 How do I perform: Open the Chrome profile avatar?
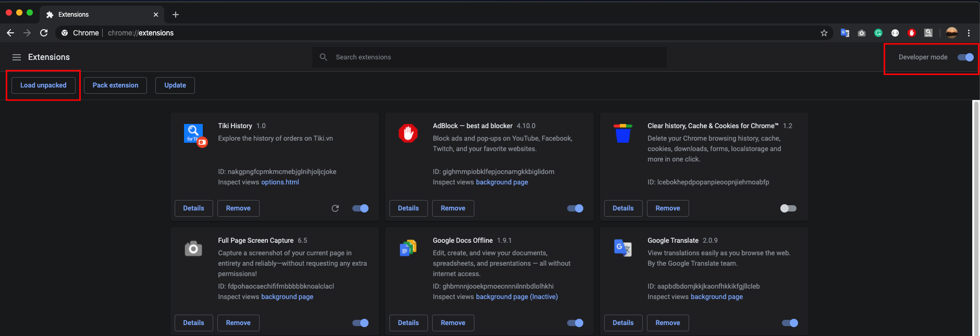952,33
